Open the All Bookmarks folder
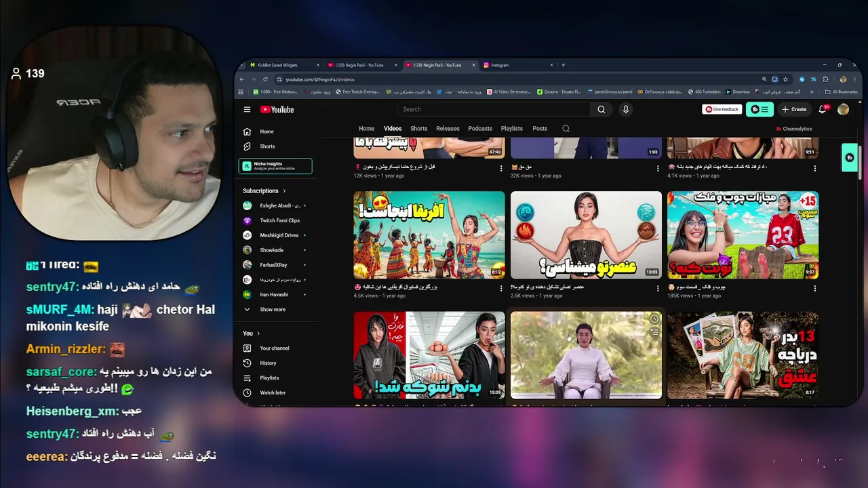This screenshot has height=488, width=868. point(841,91)
